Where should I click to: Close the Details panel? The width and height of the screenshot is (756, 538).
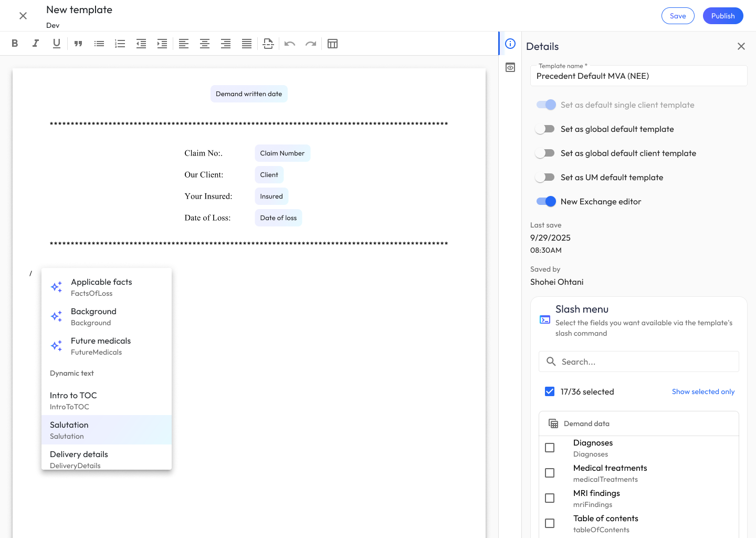click(x=741, y=46)
